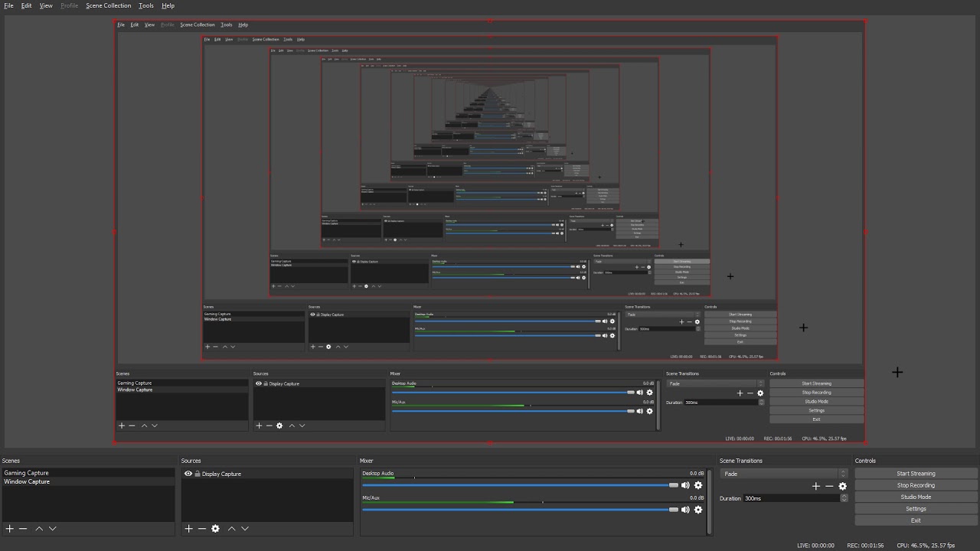Add a new source with the Sources plus icon
The height and width of the screenshot is (551, 980).
point(189,529)
